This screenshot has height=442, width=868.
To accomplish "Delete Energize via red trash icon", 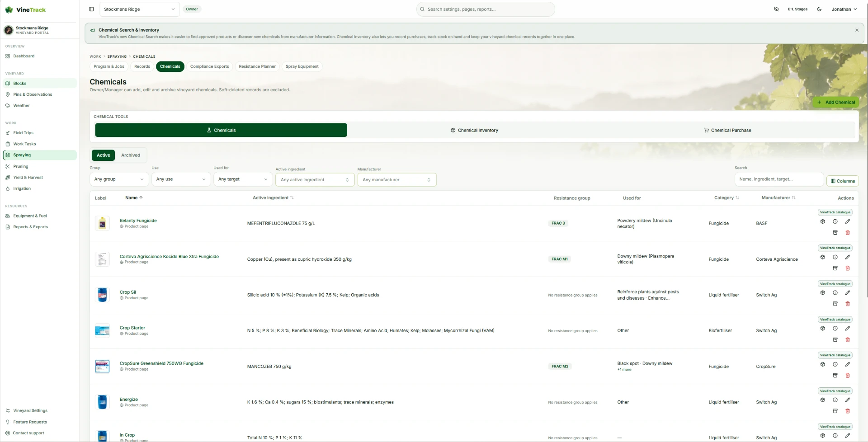I will coord(848,411).
